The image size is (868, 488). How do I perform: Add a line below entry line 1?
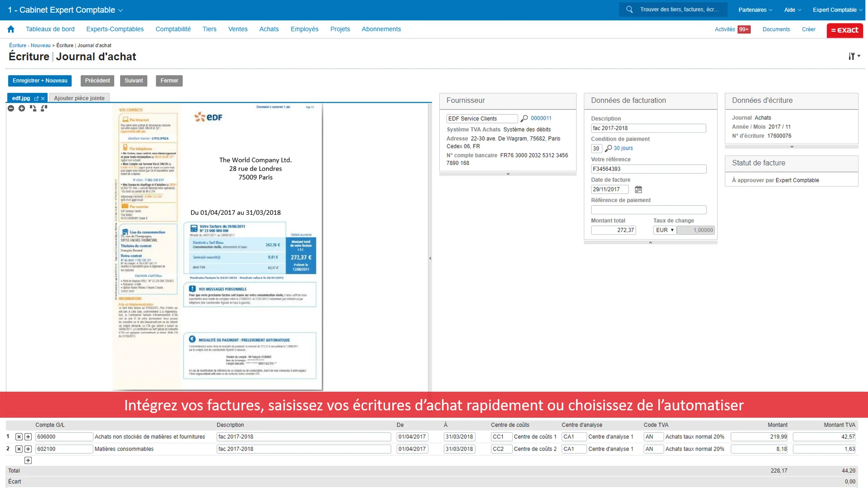[28, 437]
